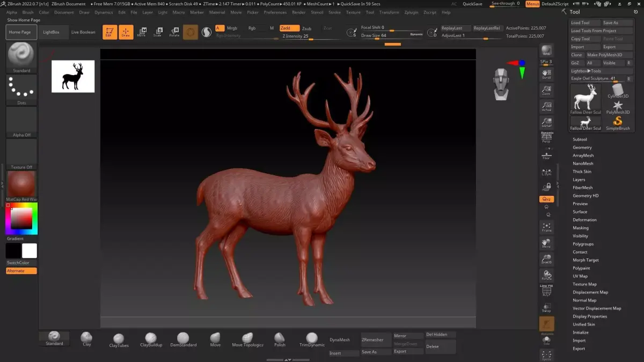Toggle Solo mode

click(546, 340)
